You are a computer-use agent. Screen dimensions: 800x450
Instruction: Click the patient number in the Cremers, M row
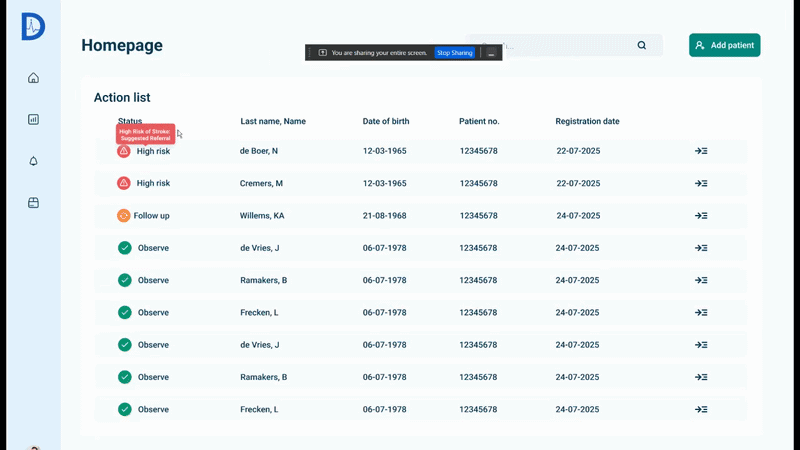point(479,183)
